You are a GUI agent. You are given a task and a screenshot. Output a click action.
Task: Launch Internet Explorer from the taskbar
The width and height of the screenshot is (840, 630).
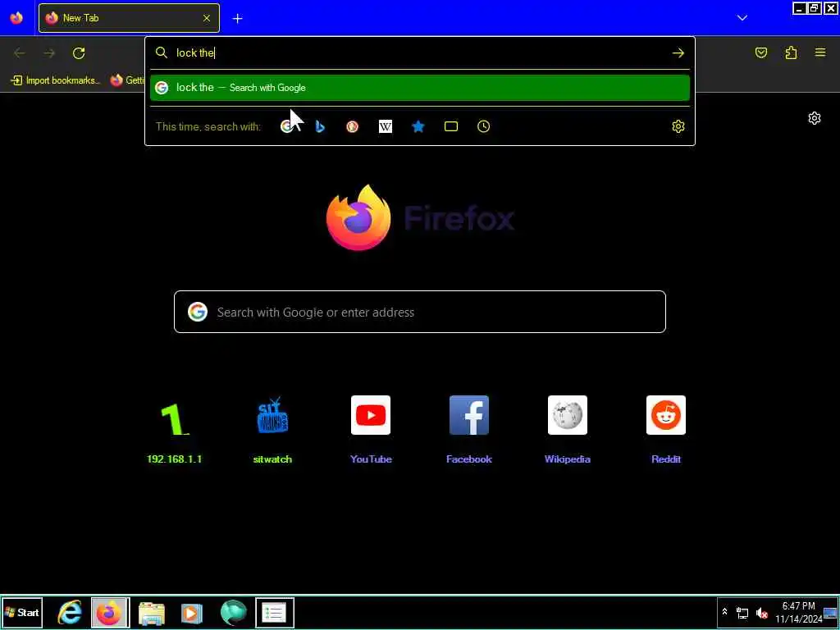pyautogui.click(x=70, y=613)
